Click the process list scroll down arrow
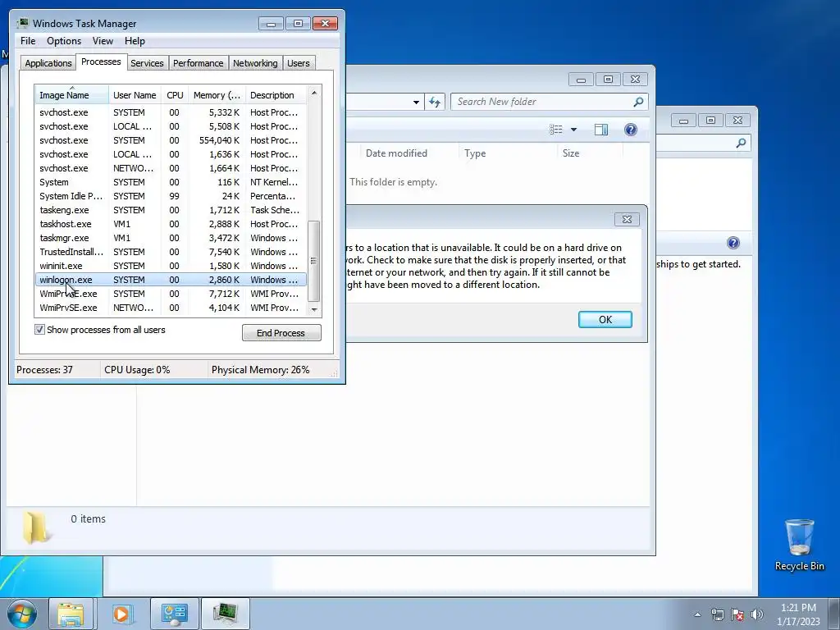 click(x=314, y=309)
